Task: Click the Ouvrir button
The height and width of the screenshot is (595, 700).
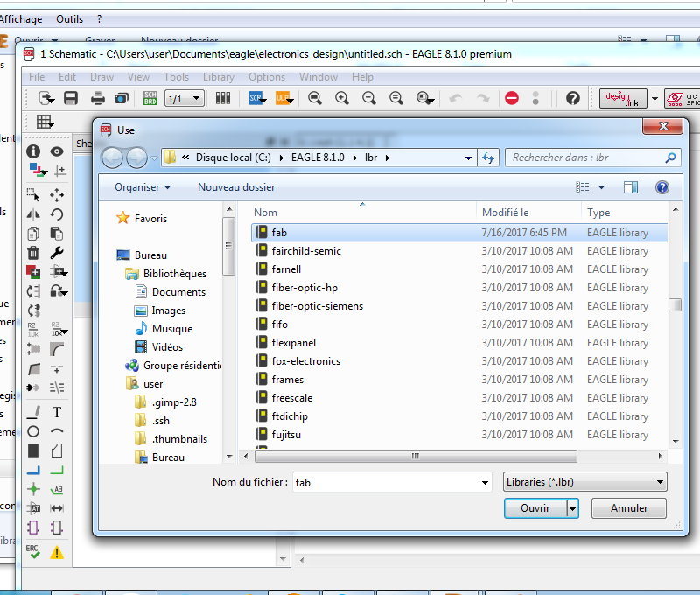Action: click(x=535, y=508)
